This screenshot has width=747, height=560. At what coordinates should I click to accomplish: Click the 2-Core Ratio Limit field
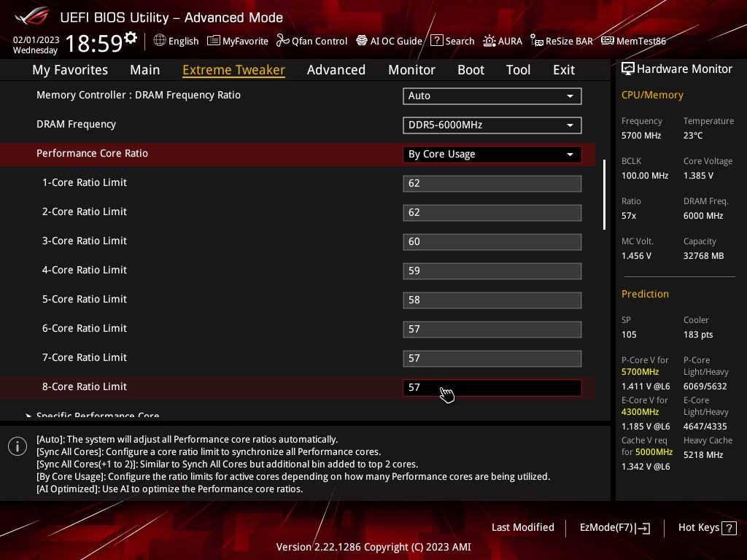pos(492,212)
